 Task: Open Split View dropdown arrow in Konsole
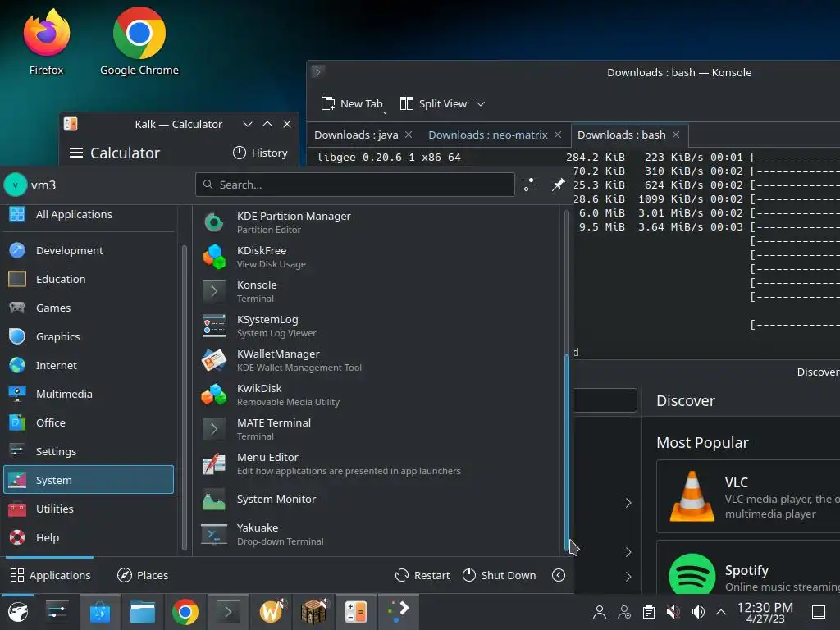(x=481, y=104)
